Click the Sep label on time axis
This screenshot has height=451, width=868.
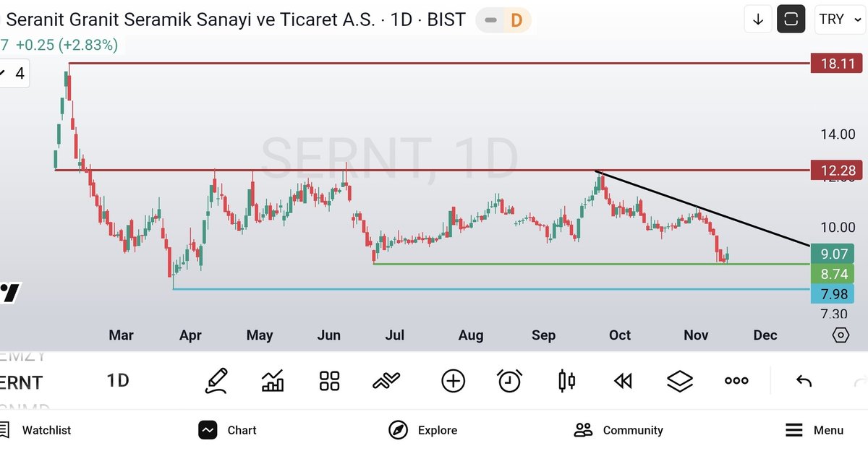tap(543, 335)
